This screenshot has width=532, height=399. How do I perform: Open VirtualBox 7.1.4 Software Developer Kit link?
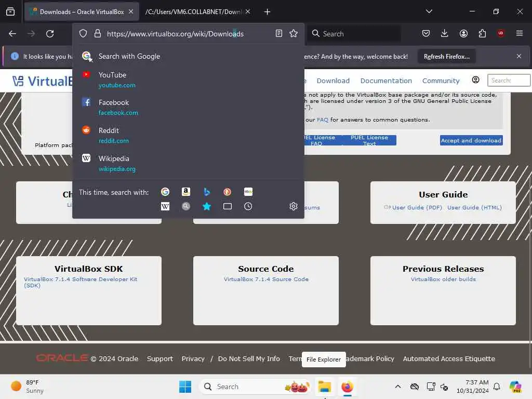(81, 282)
